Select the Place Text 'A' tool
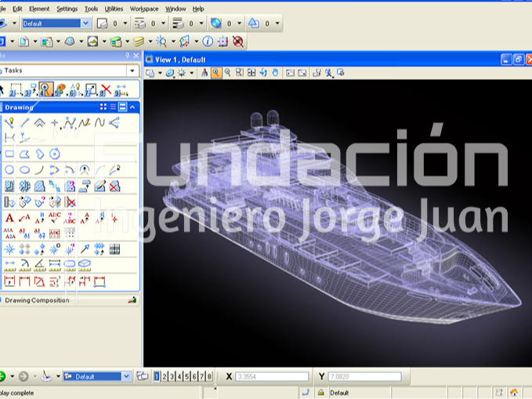 pos(9,218)
